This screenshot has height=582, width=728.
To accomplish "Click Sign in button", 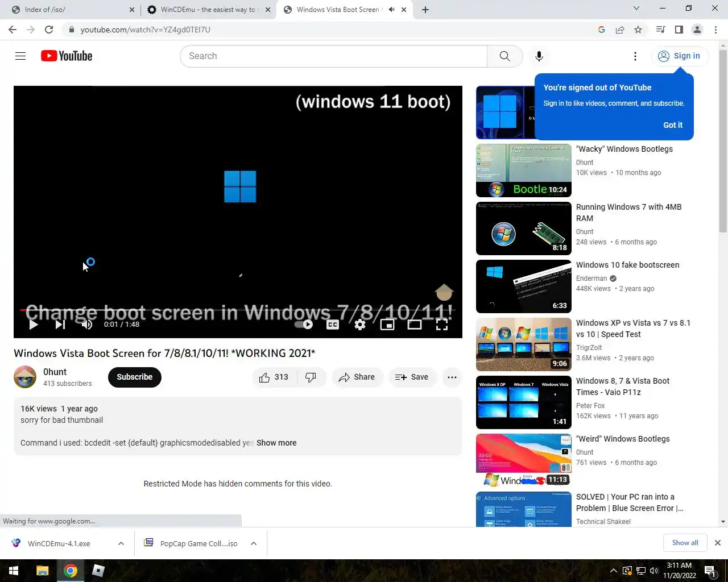I will (x=680, y=56).
